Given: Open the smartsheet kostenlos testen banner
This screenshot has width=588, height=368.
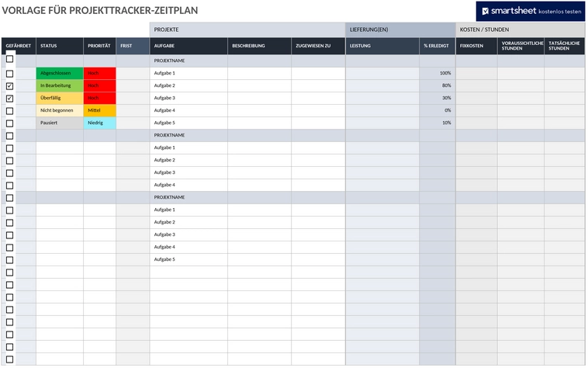Looking at the screenshot, I should (531, 11).
